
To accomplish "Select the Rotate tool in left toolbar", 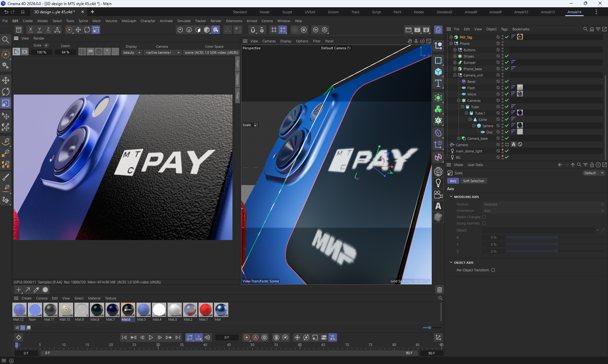I will [x=6, y=92].
